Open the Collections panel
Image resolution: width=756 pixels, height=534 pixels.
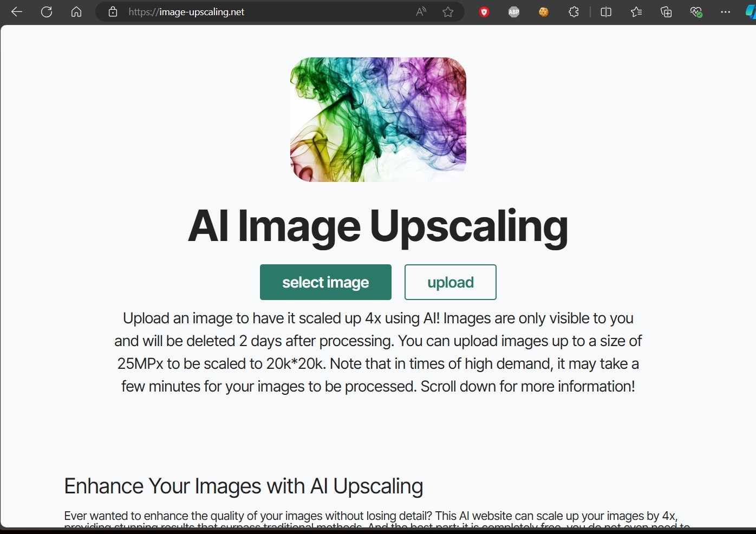pos(667,11)
